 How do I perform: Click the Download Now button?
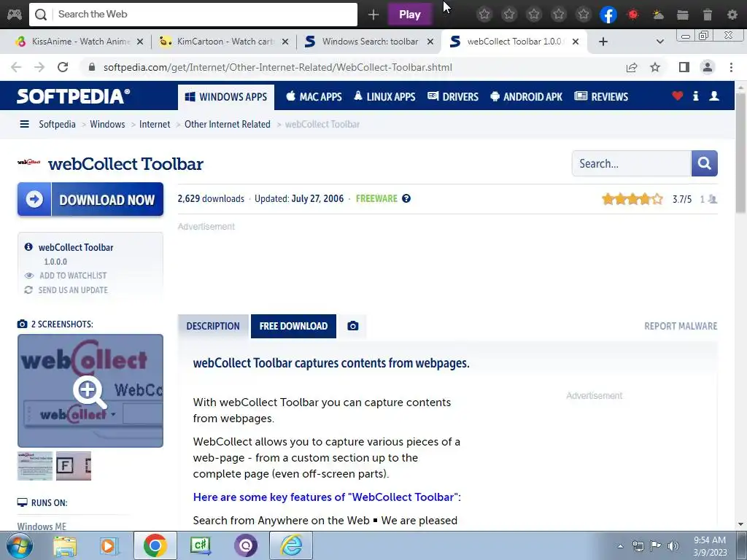pyautogui.click(x=90, y=199)
